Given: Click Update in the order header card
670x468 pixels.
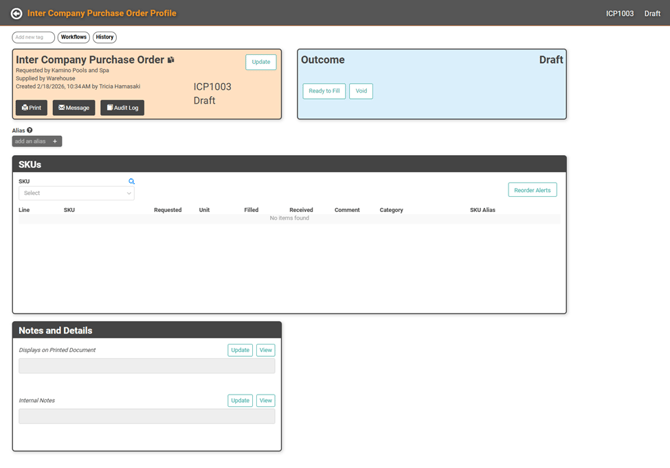Looking at the screenshot, I should click(x=260, y=62).
